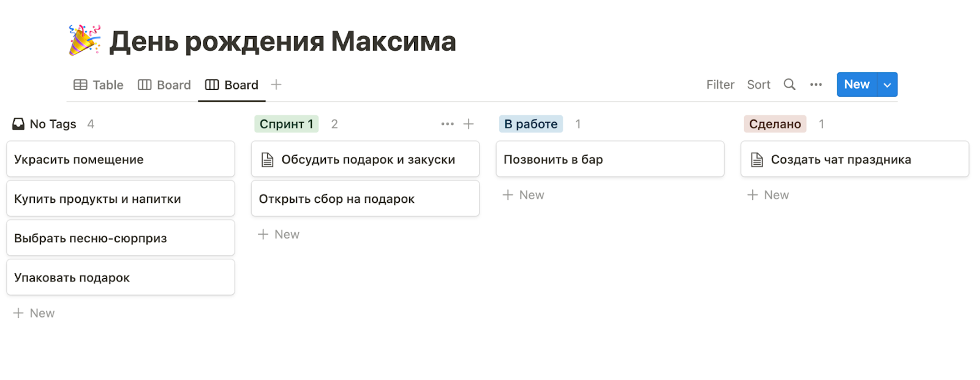This screenshot has height=380, width=980.
Task: Open the Sort menu
Action: (x=758, y=85)
